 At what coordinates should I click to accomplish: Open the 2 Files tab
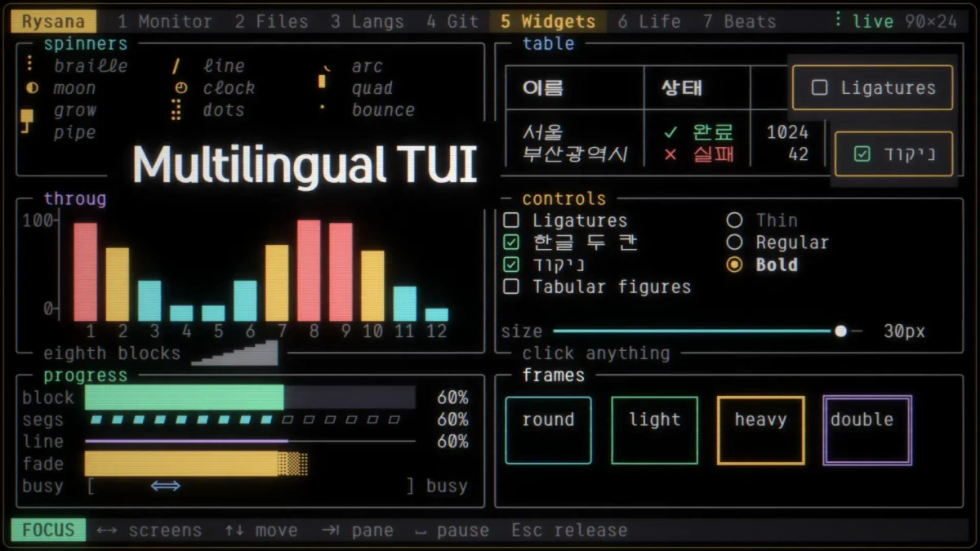coord(272,21)
